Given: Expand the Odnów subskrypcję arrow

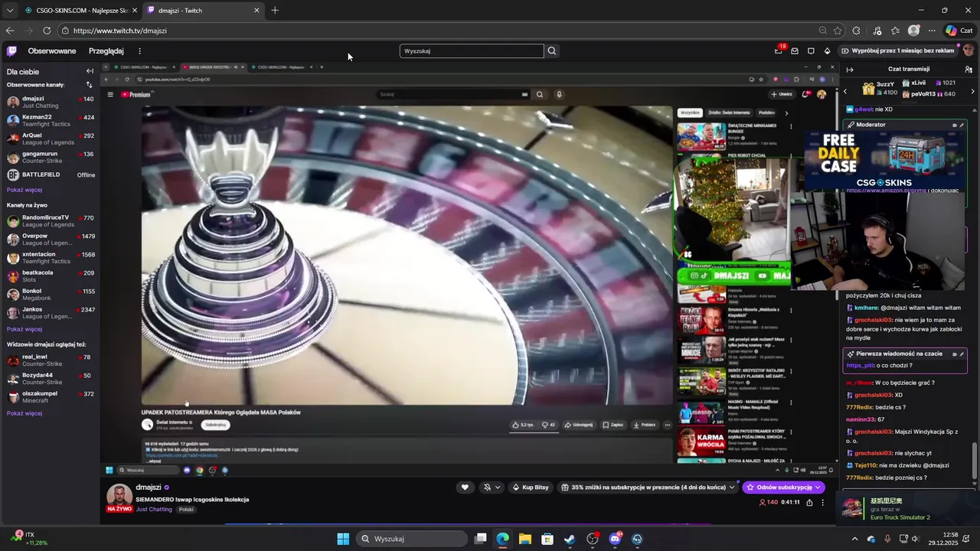Looking at the screenshot, I should [x=818, y=487].
